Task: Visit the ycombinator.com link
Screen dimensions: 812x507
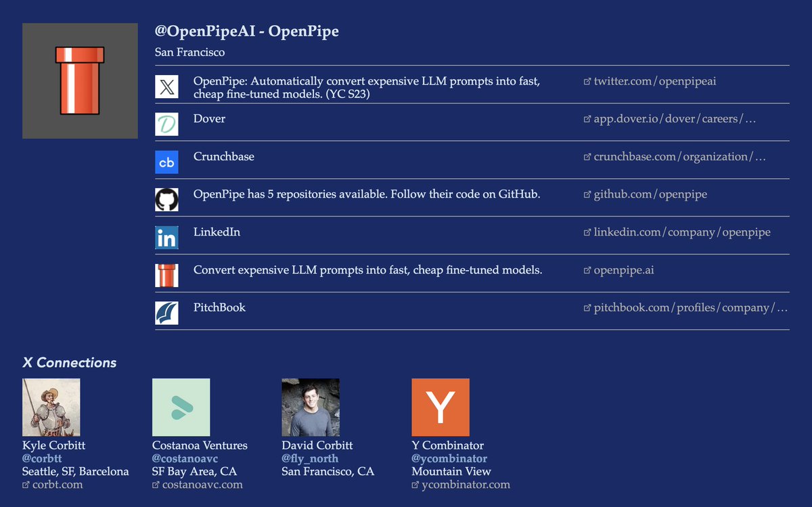Action: point(466,485)
